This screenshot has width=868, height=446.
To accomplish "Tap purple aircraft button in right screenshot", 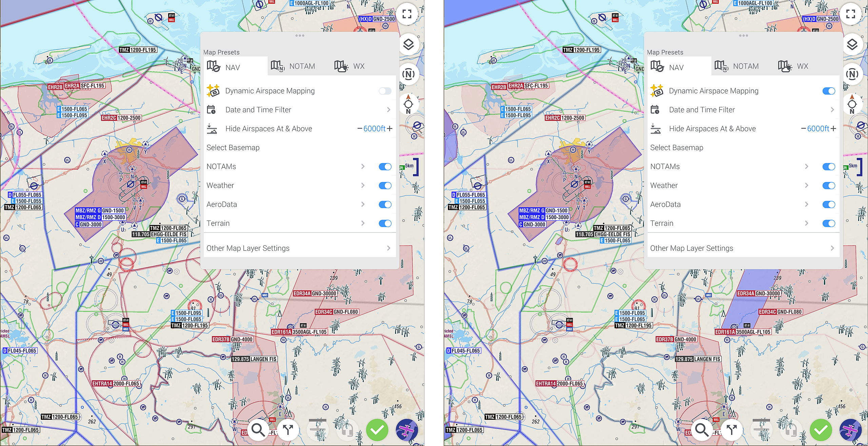I will pos(850,430).
